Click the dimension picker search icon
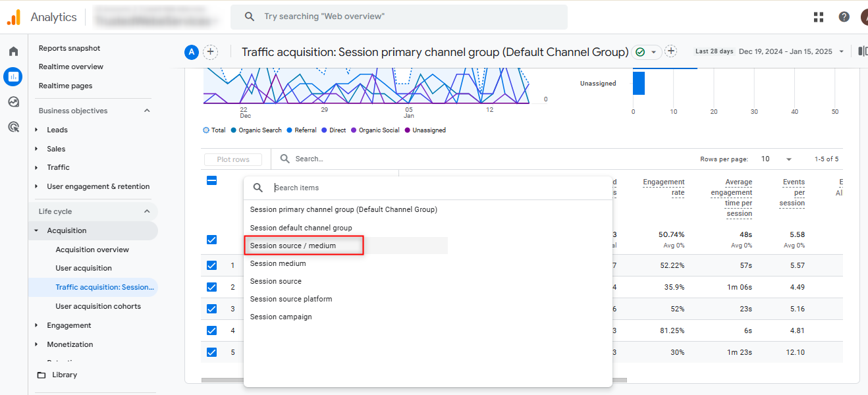 (258, 188)
